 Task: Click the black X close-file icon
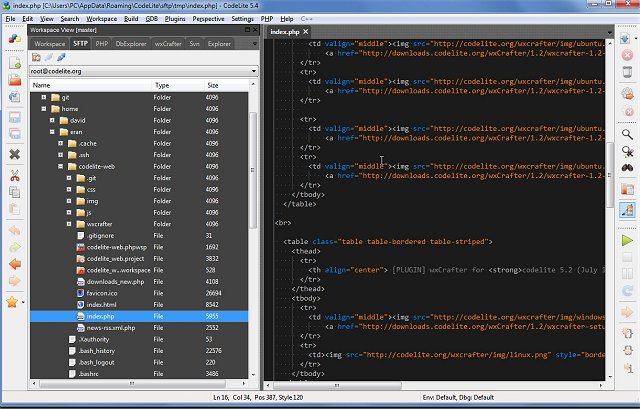point(14,154)
